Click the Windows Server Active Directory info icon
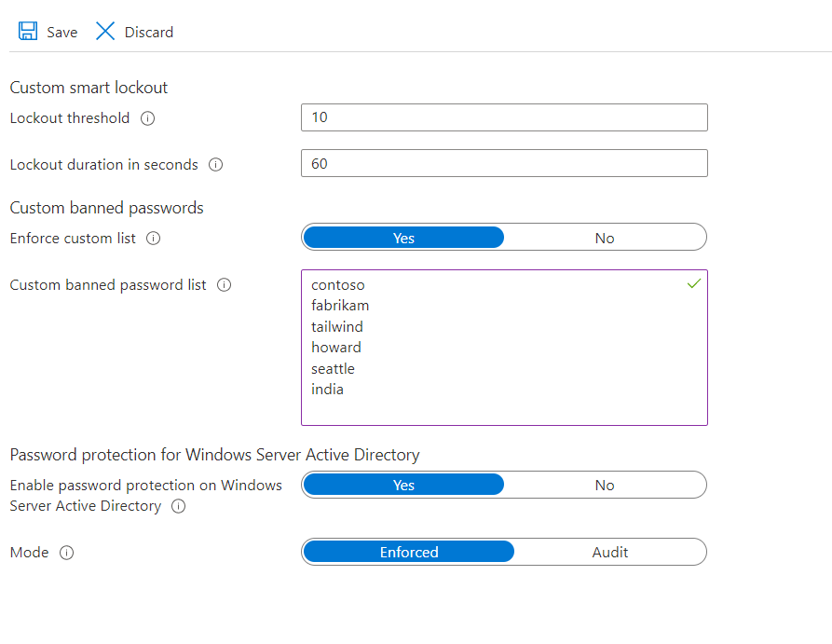The width and height of the screenshot is (832, 644). pyautogui.click(x=177, y=506)
